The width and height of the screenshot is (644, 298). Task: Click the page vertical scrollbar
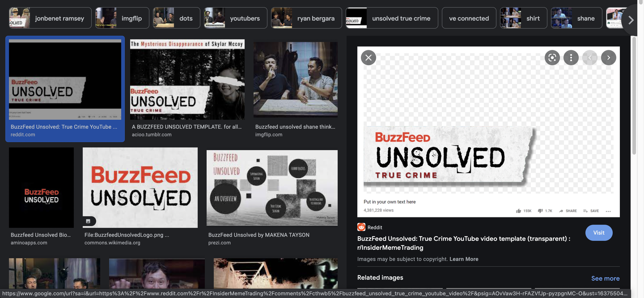(x=634, y=96)
